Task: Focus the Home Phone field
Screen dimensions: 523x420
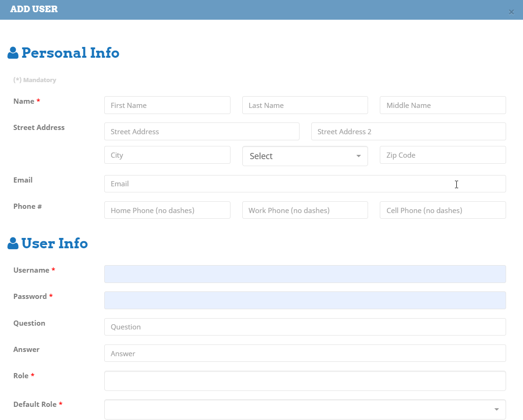Action: pyautogui.click(x=167, y=210)
